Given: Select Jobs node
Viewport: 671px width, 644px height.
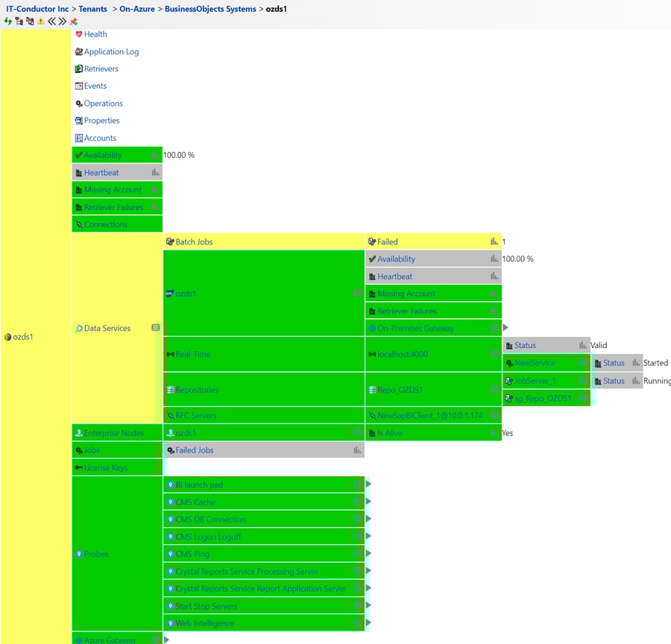Looking at the screenshot, I should (x=117, y=450).
